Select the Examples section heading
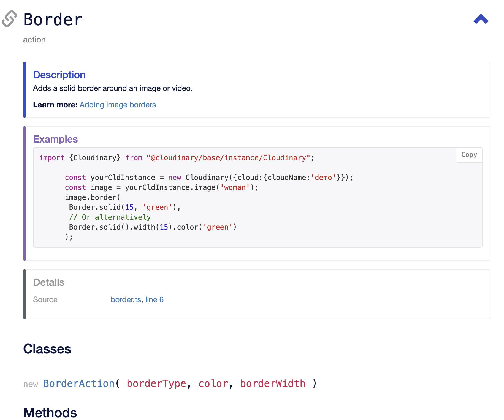Viewport: 504px width, 420px height. pos(55,139)
